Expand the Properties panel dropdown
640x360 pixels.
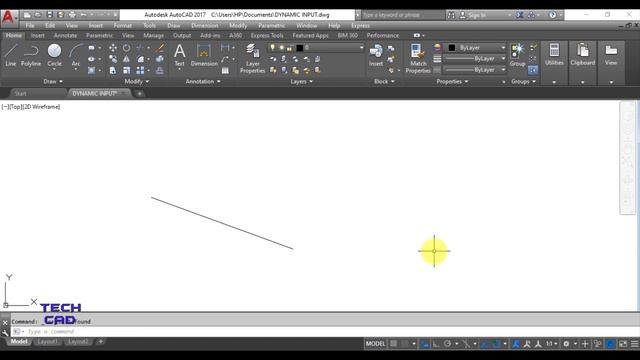pyautogui.click(x=452, y=81)
